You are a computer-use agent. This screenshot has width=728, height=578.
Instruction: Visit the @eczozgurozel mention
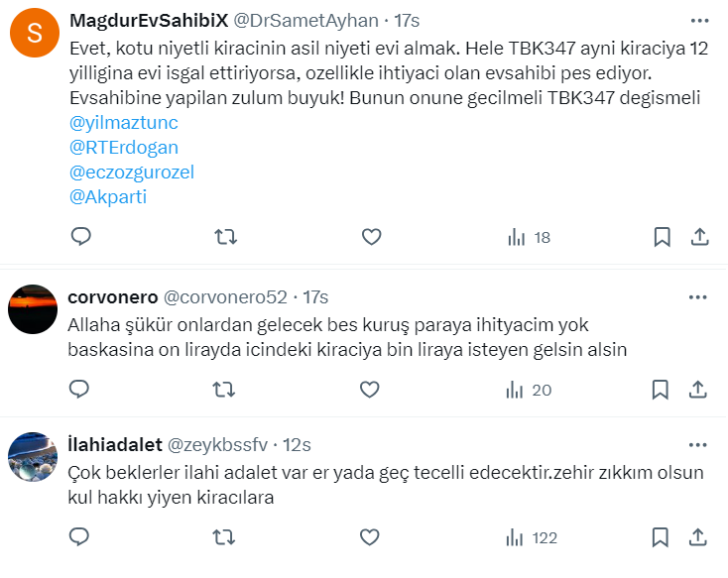(132, 173)
